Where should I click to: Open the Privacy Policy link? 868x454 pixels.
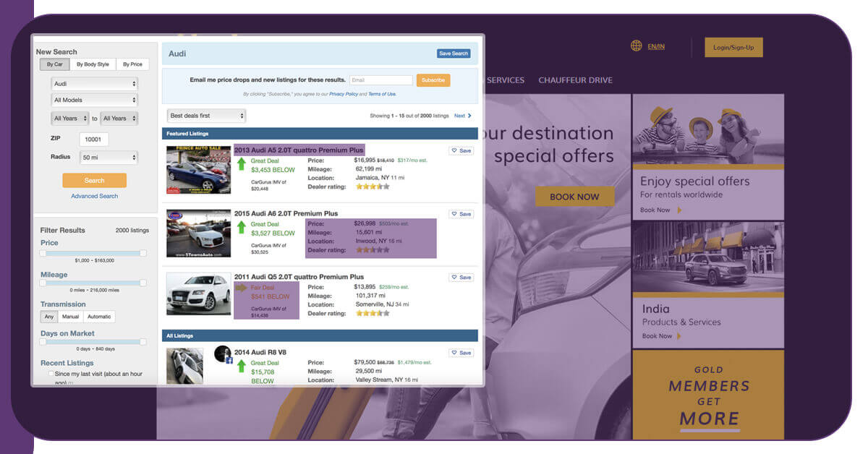coord(344,94)
